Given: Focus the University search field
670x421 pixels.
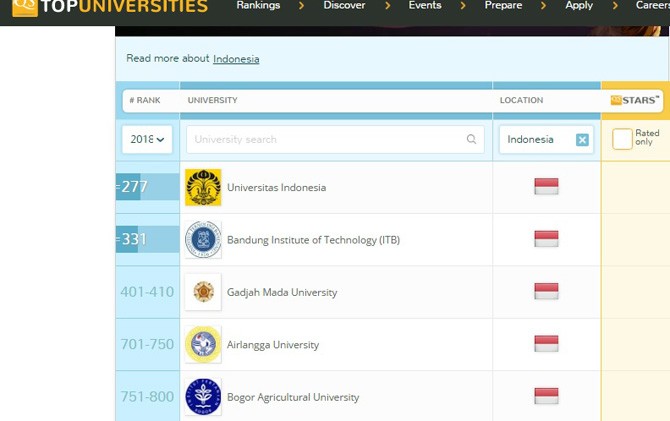Looking at the screenshot, I should (x=335, y=139).
